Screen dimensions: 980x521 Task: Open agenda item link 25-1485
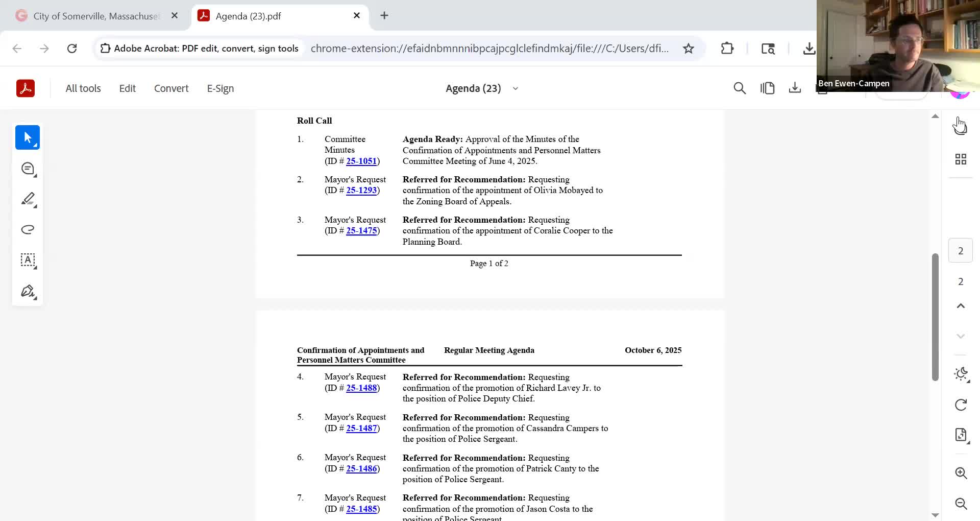pos(361,509)
